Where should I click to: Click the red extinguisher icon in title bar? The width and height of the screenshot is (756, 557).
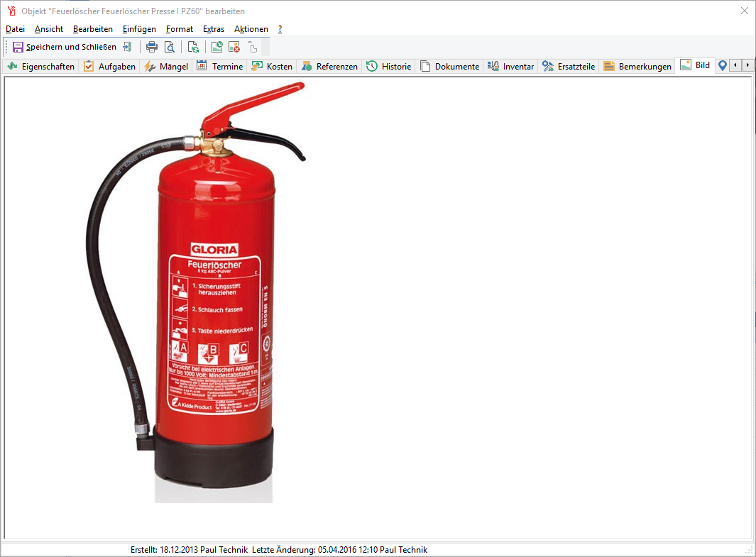tap(11, 11)
